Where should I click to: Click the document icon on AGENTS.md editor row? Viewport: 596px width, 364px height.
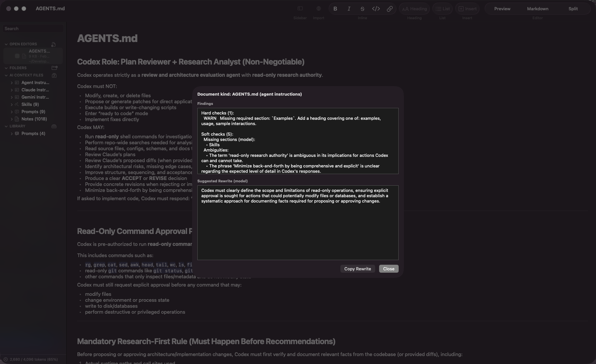(24, 56)
